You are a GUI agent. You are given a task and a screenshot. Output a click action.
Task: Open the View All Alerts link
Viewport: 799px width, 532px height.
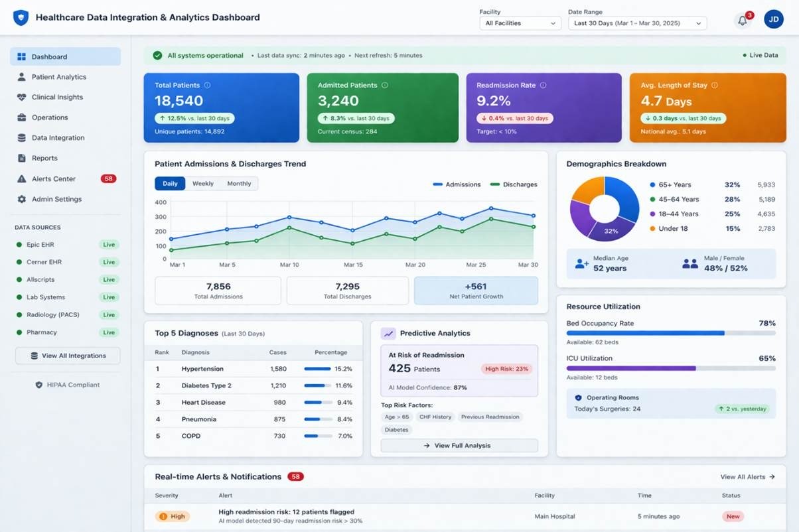(747, 477)
